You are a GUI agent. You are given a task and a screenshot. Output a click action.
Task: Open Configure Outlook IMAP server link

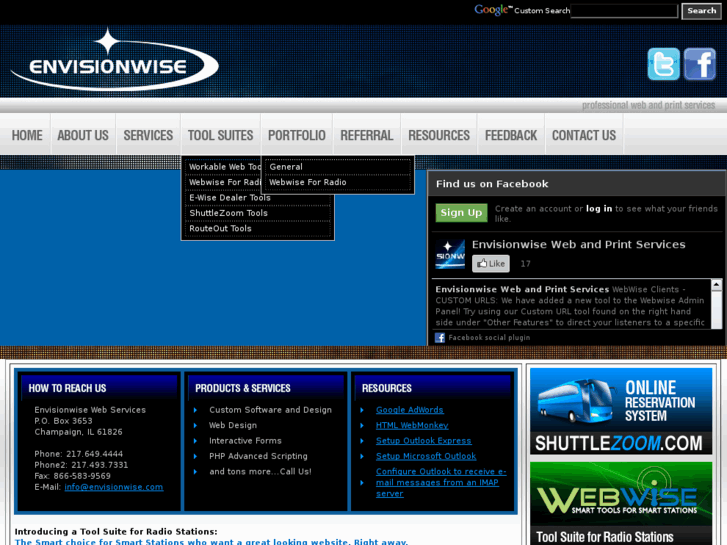441,482
